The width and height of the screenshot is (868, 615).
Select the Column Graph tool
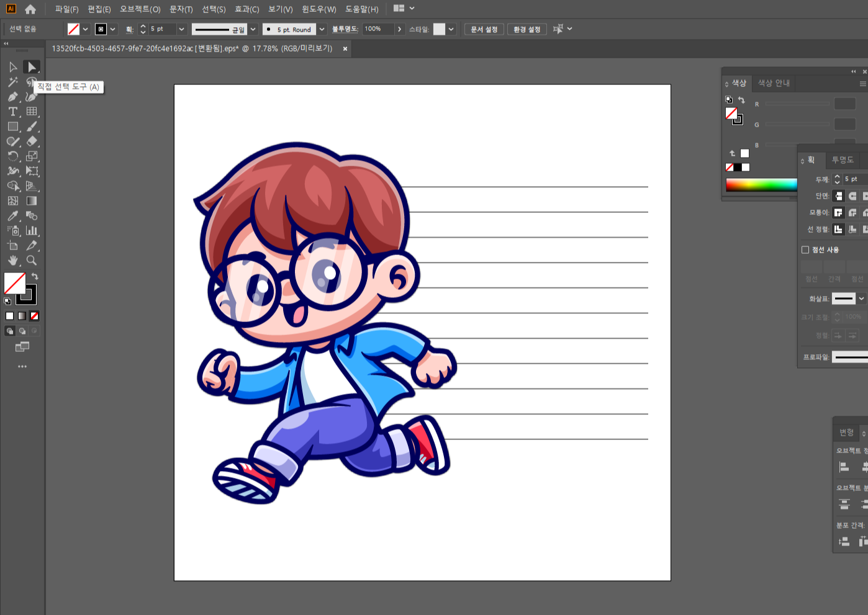coord(32,231)
